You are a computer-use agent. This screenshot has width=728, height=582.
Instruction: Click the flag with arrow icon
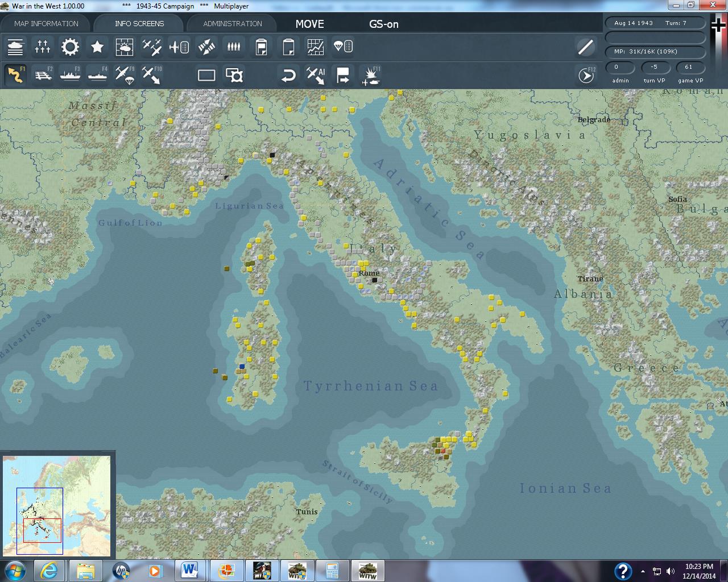coord(343,75)
